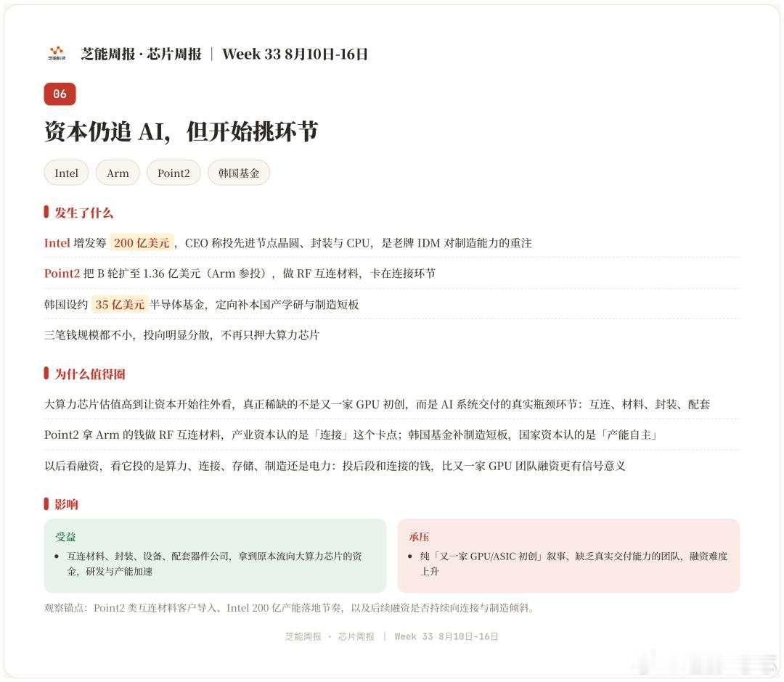
Task: Click the headline 资本仍追 AI，但开始挑环节
Action: pos(181,132)
